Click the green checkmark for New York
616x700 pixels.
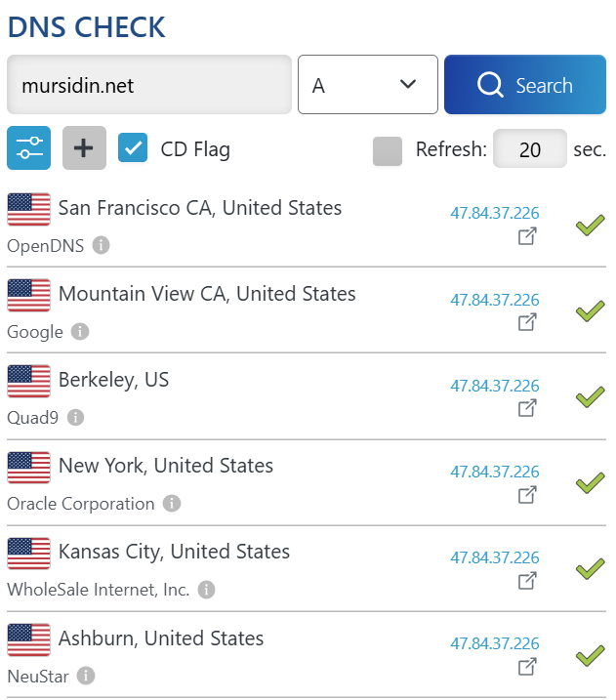pyautogui.click(x=590, y=482)
